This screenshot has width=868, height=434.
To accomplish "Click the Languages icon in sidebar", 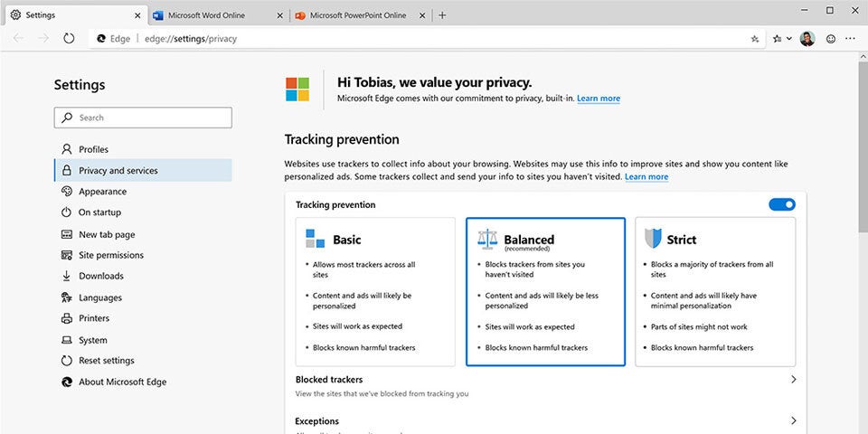I will tap(66, 297).
